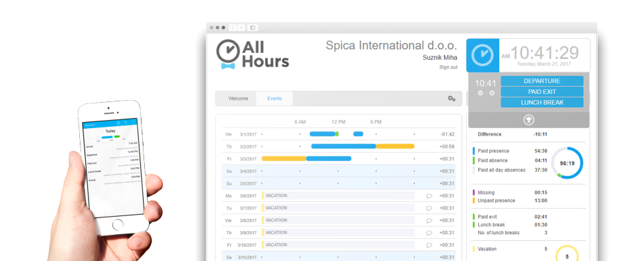Click the Lunch break 01:30 entry
This screenshot has width=644, height=261.
click(x=510, y=225)
